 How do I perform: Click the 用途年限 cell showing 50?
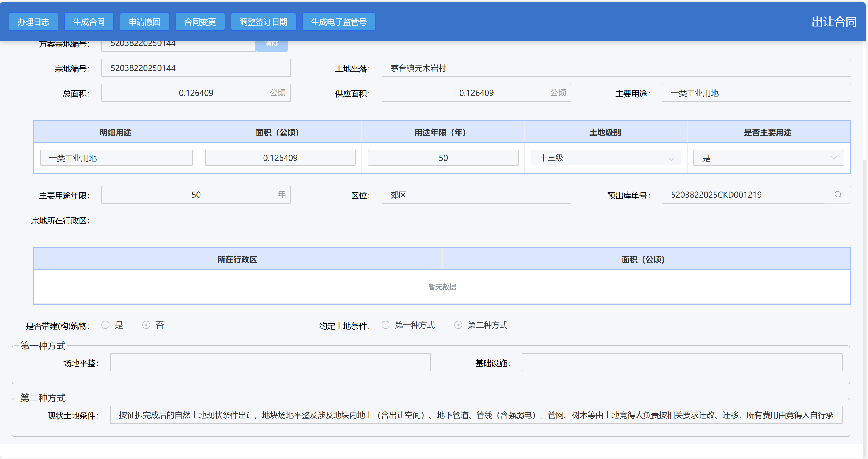click(x=443, y=158)
